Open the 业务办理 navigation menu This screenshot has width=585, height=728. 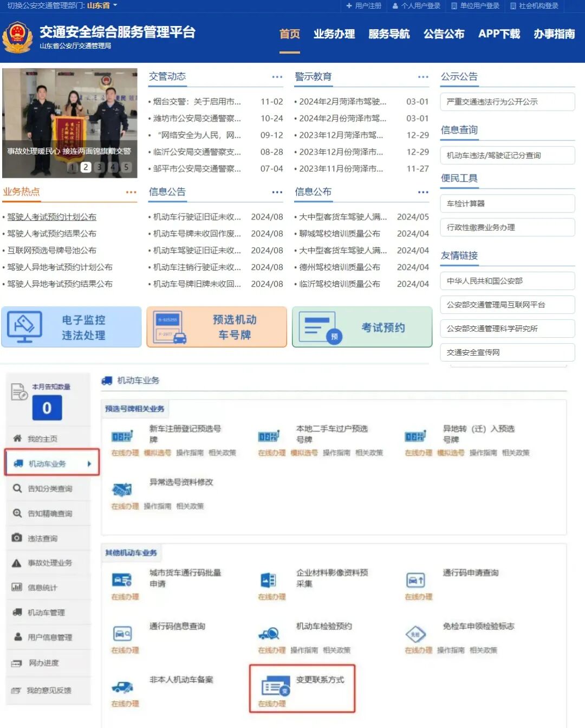coord(334,34)
